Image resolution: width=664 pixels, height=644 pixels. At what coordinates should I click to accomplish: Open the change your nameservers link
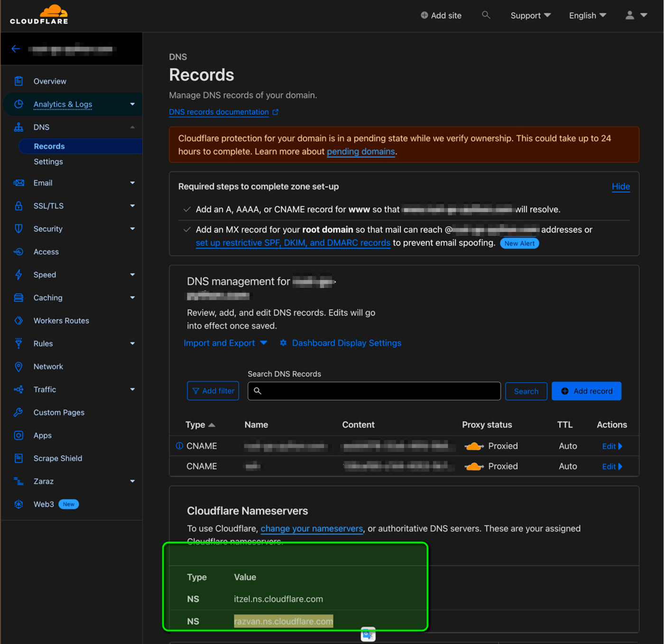312,528
